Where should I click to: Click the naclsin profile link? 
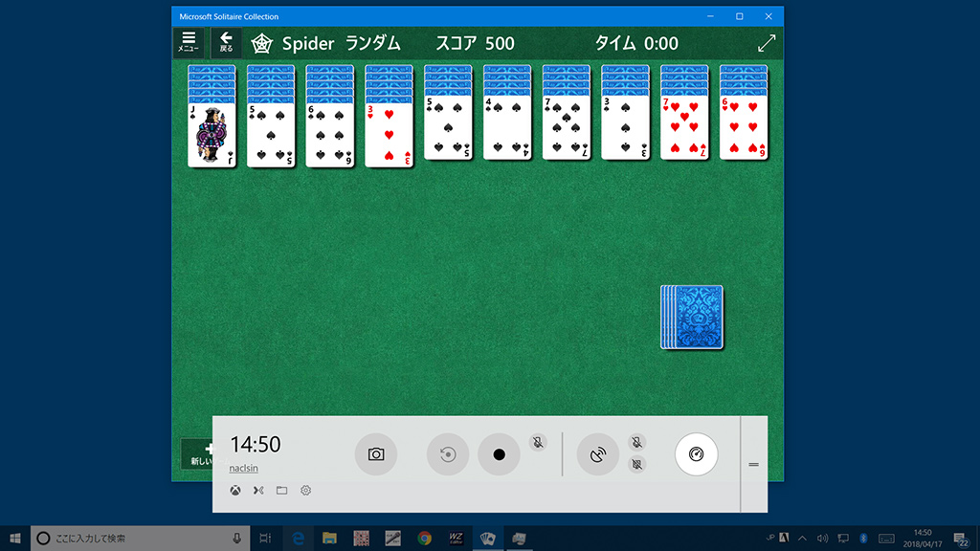click(243, 469)
